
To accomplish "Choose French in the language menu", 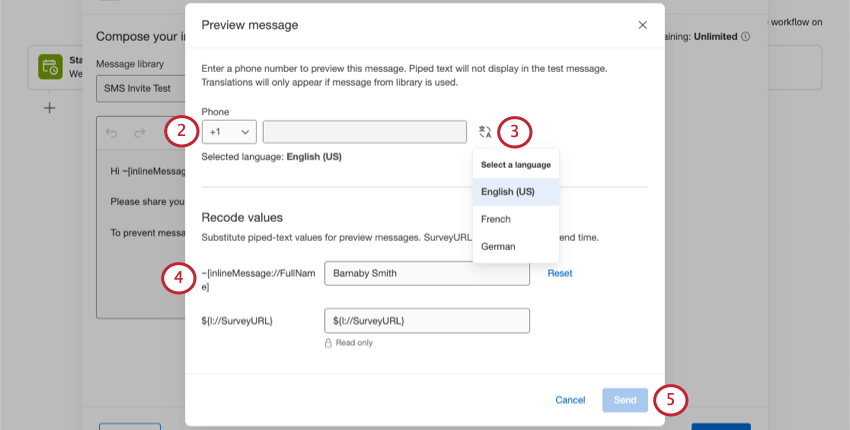I will click(516, 219).
